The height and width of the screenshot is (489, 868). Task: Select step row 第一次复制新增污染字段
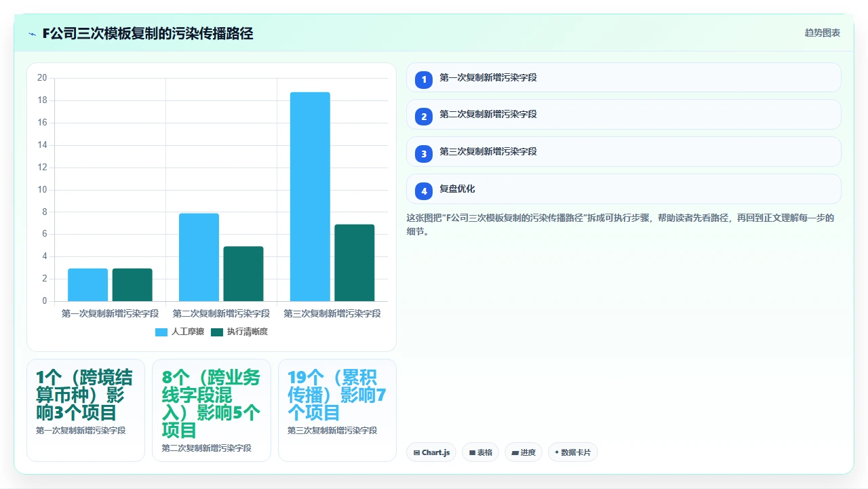(624, 77)
